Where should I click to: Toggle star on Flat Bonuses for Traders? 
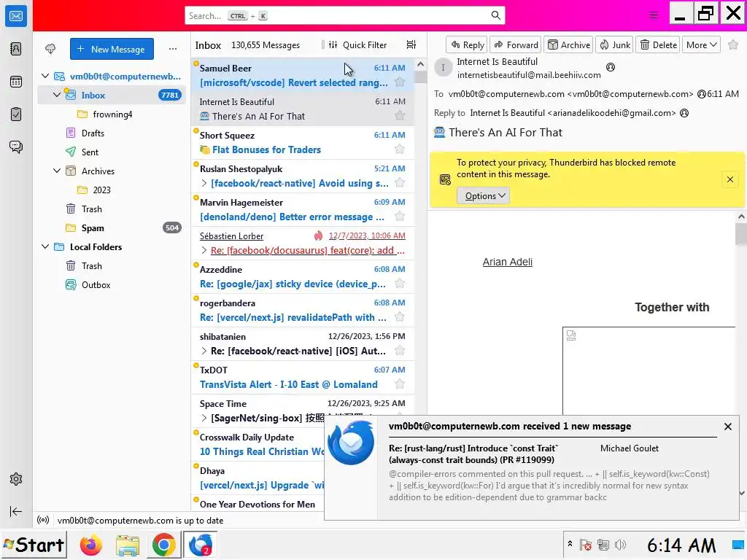(x=400, y=149)
